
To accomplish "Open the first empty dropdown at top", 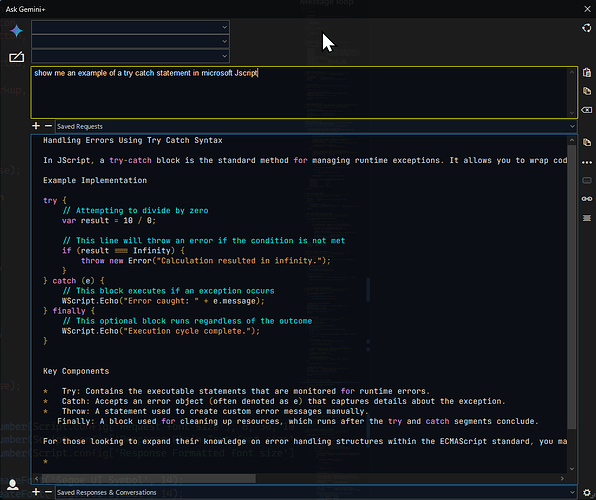I will pyautogui.click(x=130, y=27).
